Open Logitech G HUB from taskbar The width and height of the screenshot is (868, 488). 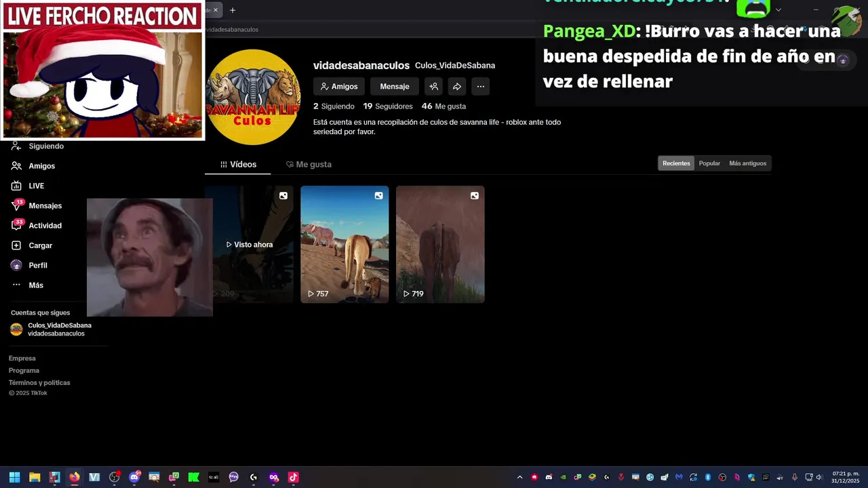point(254,477)
